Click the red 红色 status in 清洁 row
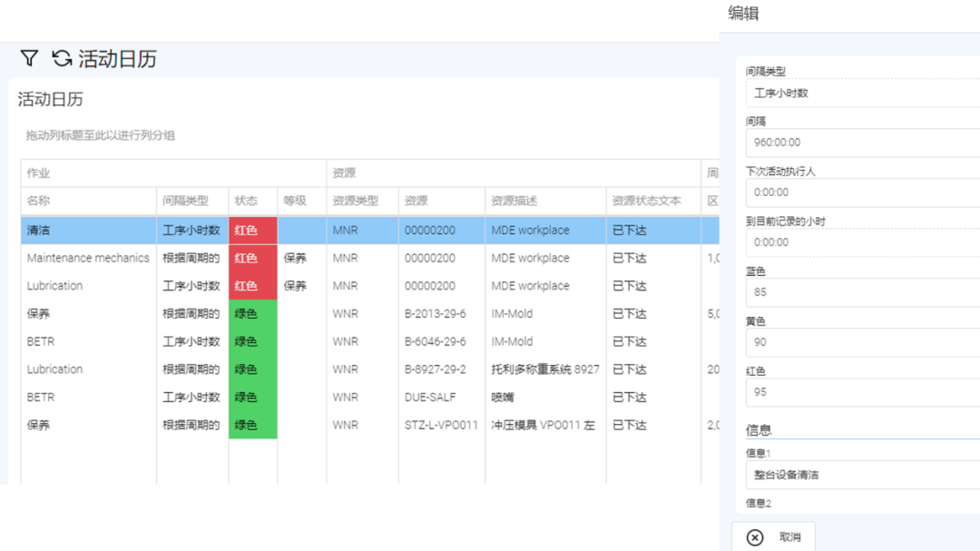Viewport: 980px width, 551px height. click(252, 231)
